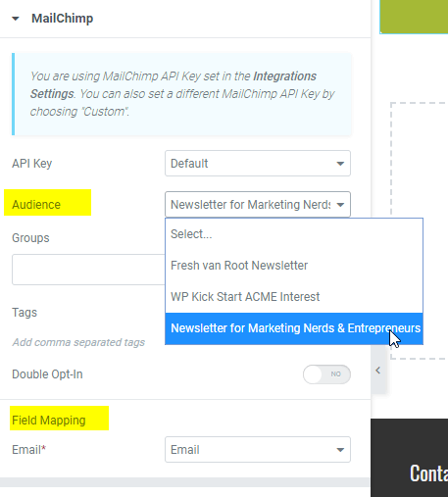448x497 pixels.
Task: Choose the Select... placeholder option
Action: click(x=294, y=234)
